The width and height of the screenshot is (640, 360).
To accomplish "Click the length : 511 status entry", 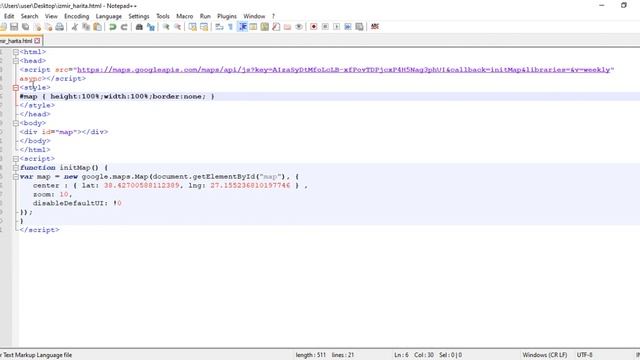I will pyautogui.click(x=311, y=355).
